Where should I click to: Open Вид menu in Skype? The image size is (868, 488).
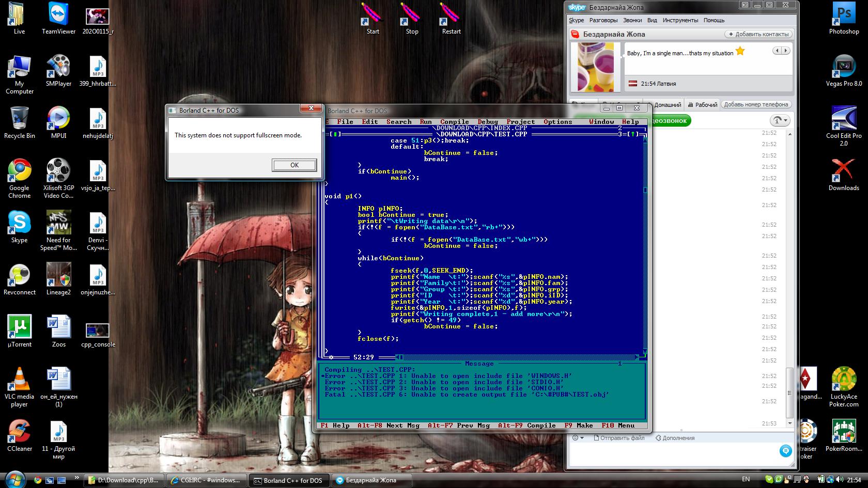tap(652, 20)
